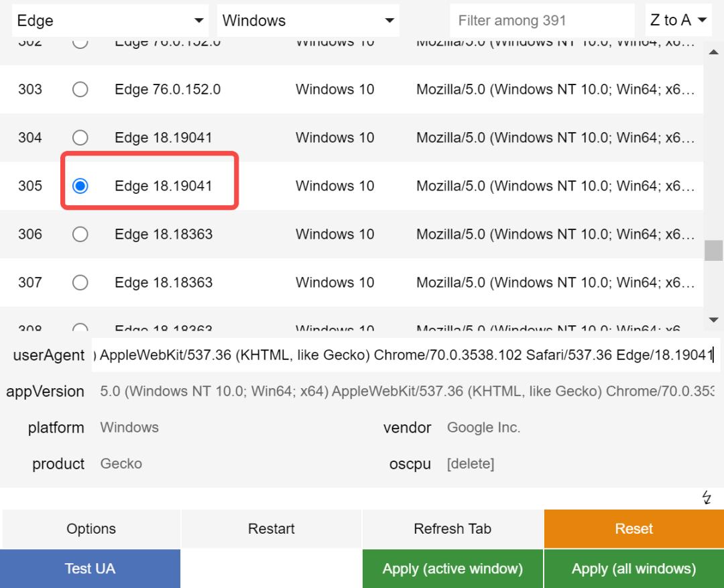Select the radio button in row 303
Viewport: 724px width, 588px height.
click(x=80, y=89)
